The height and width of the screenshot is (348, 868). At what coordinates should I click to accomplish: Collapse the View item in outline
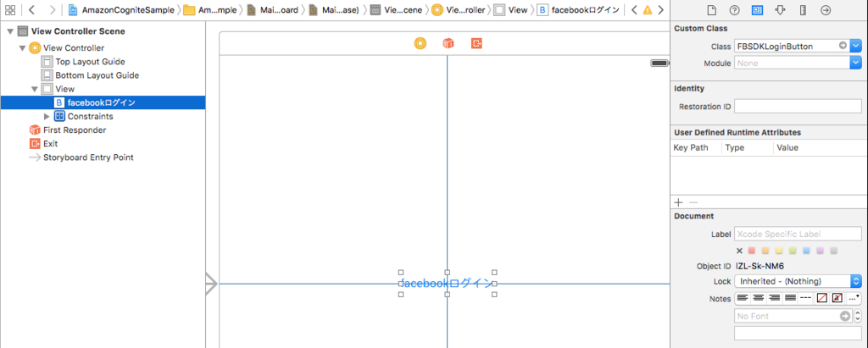(x=34, y=89)
